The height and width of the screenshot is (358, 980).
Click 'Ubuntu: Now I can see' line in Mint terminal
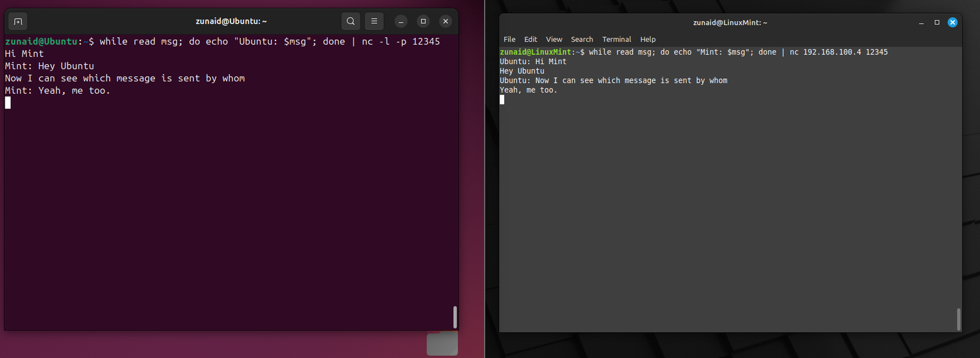point(614,81)
